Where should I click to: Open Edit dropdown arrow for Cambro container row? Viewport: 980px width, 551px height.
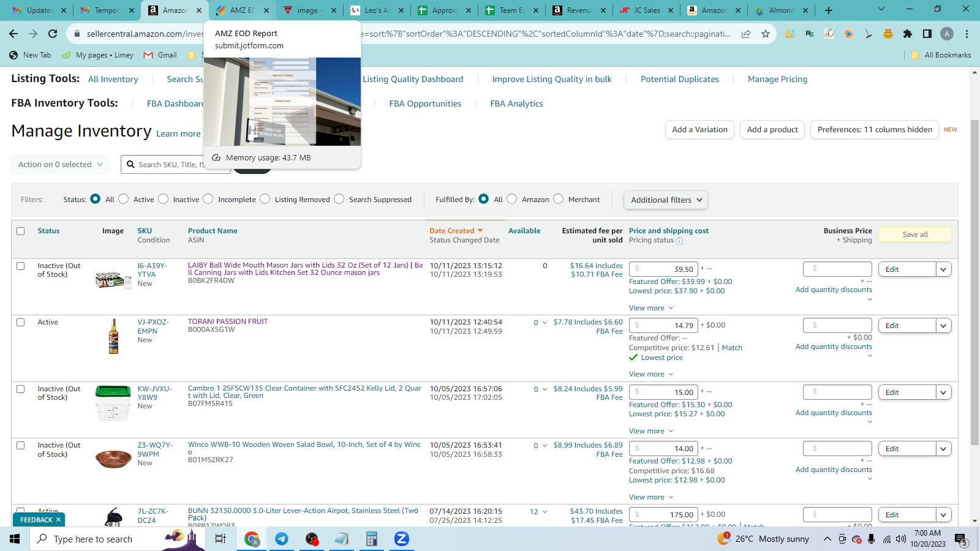click(x=944, y=392)
